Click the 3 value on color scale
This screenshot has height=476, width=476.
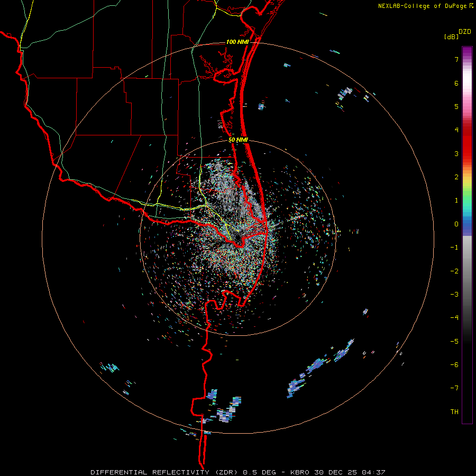coord(456,153)
